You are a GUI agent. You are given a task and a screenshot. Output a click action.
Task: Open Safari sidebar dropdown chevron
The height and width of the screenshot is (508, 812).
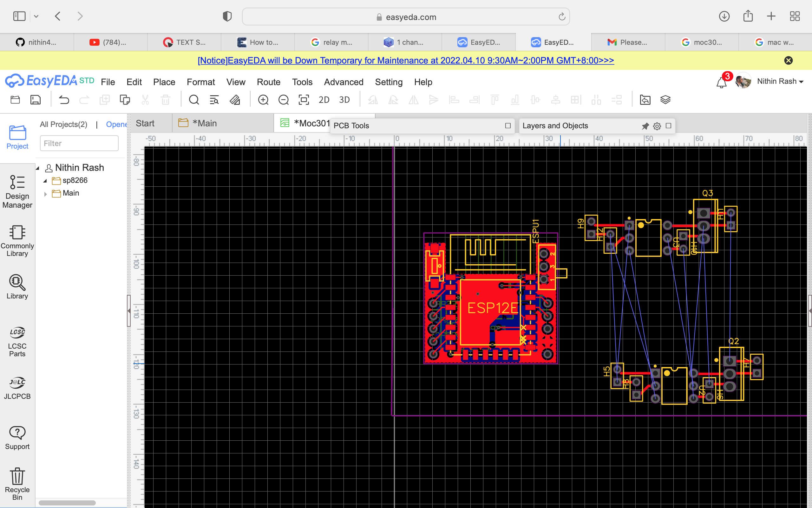36,16
